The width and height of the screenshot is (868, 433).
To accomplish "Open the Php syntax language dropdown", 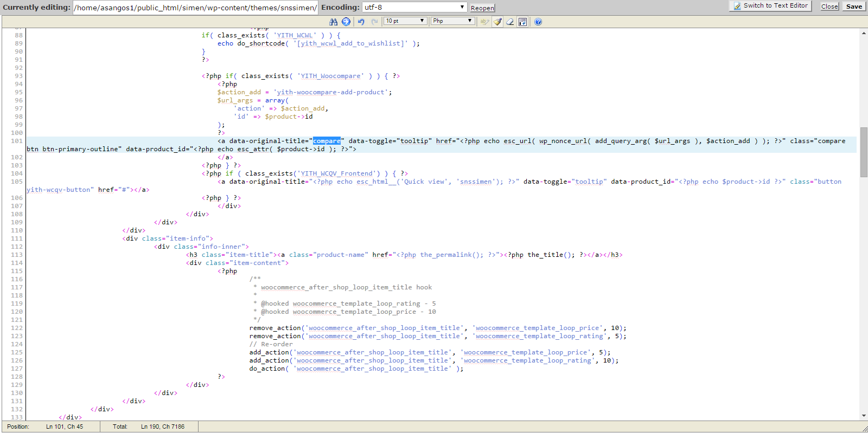I will [453, 21].
